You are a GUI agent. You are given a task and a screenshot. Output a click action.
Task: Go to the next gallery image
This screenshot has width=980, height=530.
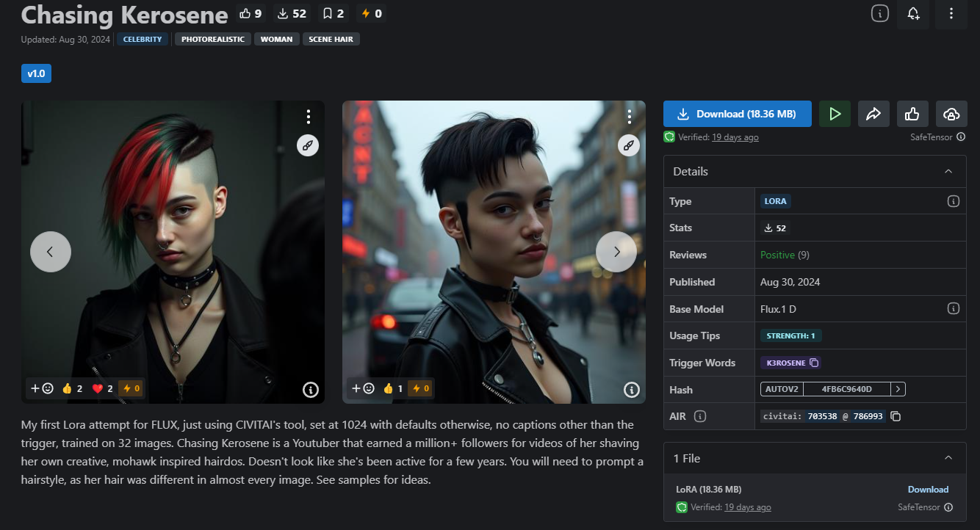[x=616, y=252]
